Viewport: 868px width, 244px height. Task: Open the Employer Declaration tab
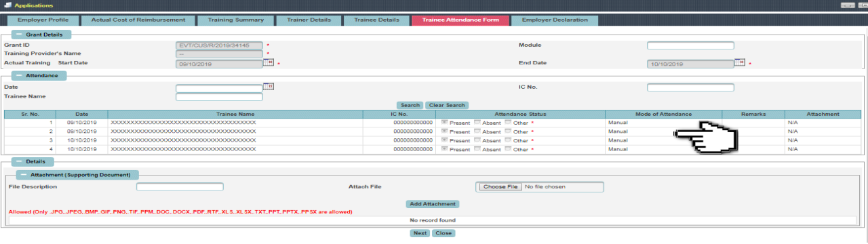click(555, 20)
